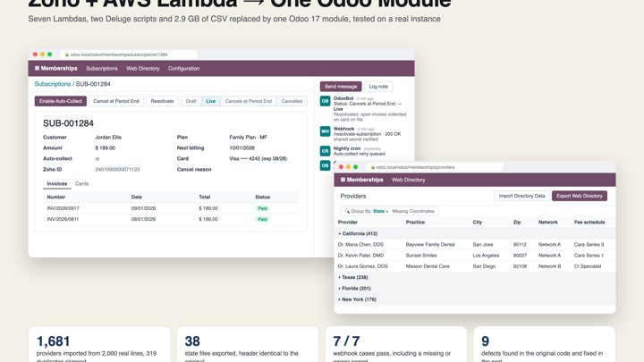The image size is (644, 362).
Task: Toggle the Auto-collect checkbox
Action: (97, 158)
